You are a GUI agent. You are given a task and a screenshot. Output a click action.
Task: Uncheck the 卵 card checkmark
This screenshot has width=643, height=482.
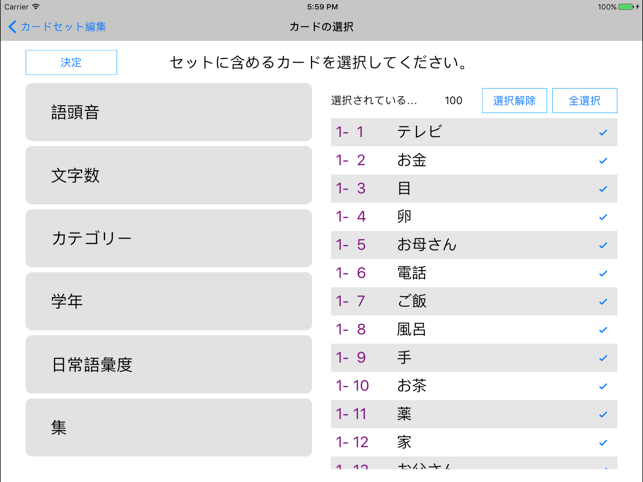coord(603,217)
